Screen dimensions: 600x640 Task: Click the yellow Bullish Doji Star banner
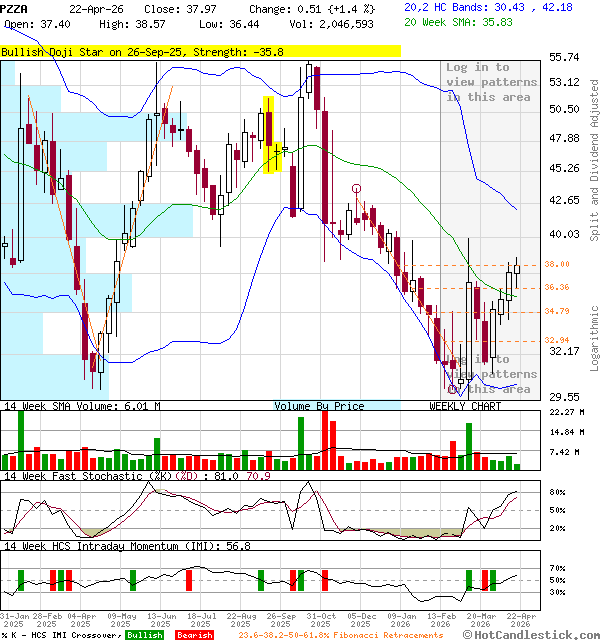[x=200, y=51]
